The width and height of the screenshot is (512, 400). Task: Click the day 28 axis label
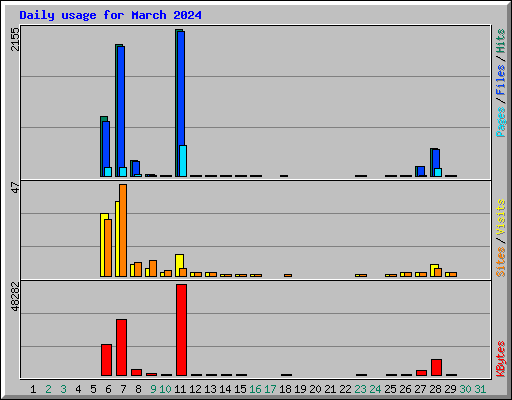[x=435, y=389]
